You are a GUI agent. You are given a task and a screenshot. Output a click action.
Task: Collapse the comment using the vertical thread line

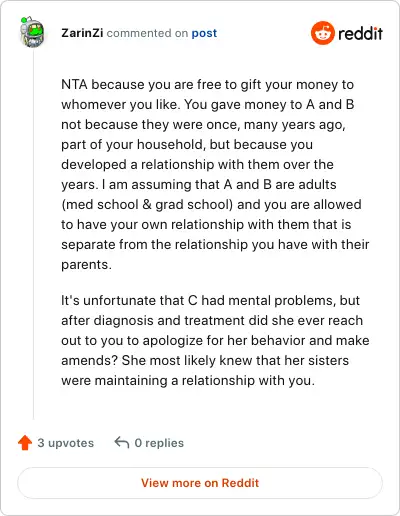coord(33,233)
